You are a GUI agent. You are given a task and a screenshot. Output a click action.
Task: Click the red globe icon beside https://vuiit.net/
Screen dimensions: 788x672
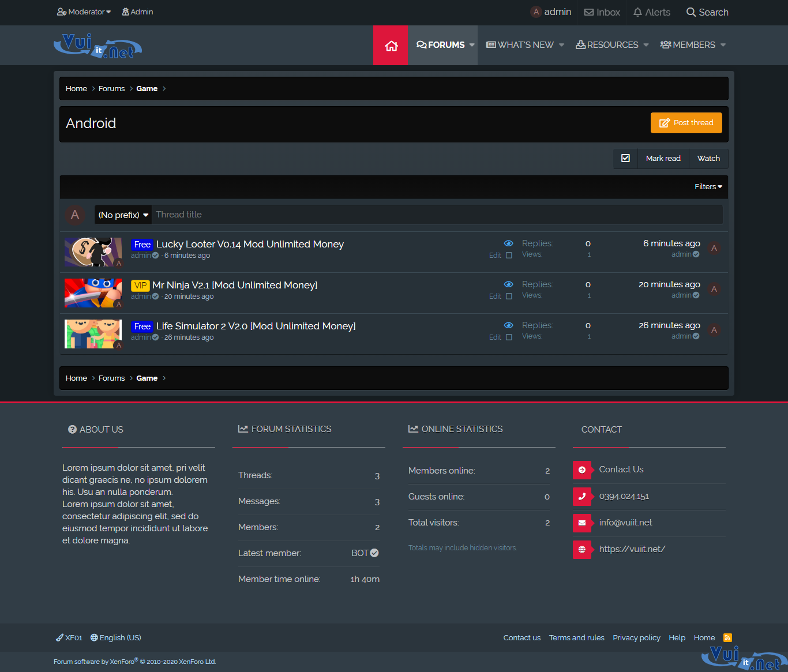coord(582,550)
